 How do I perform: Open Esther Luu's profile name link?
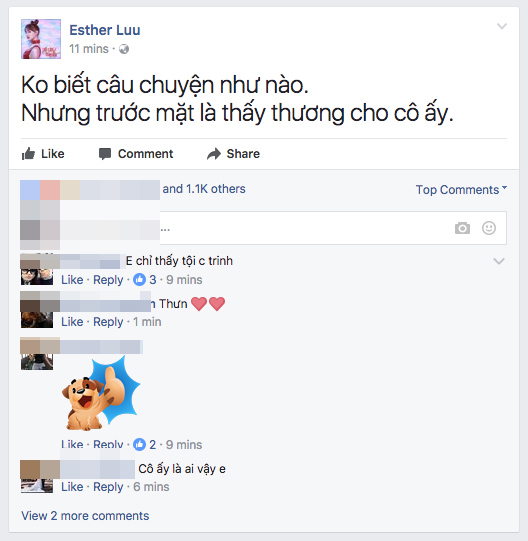105,30
